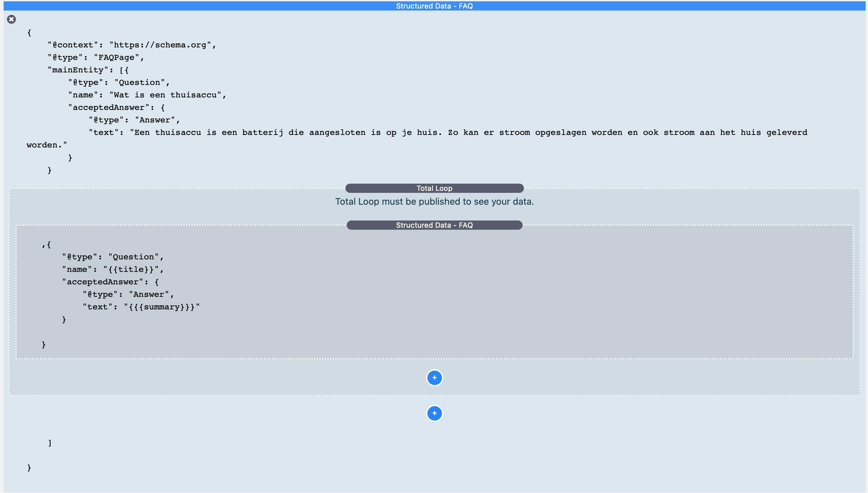Click the "@type": "FAQPage" line
Image resolution: width=868 pixels, height=493 pixels.
[x=96, y=58]
